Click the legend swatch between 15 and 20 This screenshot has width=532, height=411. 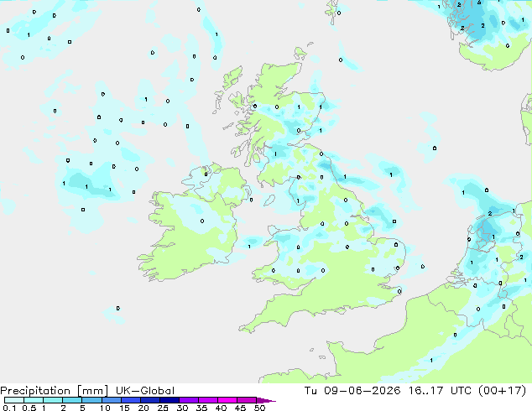131,400
